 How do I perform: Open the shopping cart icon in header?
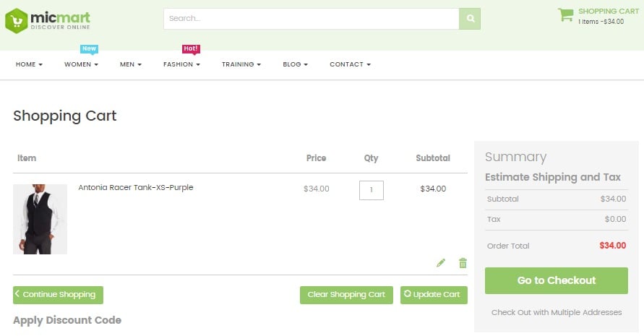(x=565, y=14)
